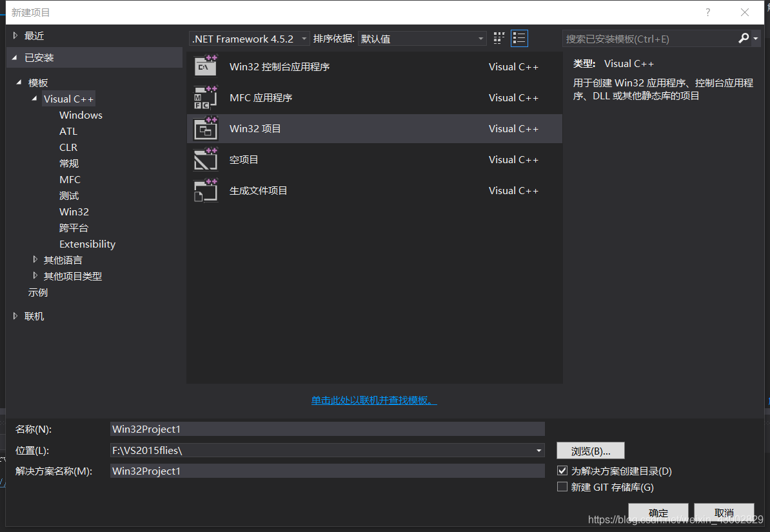Switch to list view of templates
Screen dimensions: 770x532
pyautogui.click(x=519, y=38)
